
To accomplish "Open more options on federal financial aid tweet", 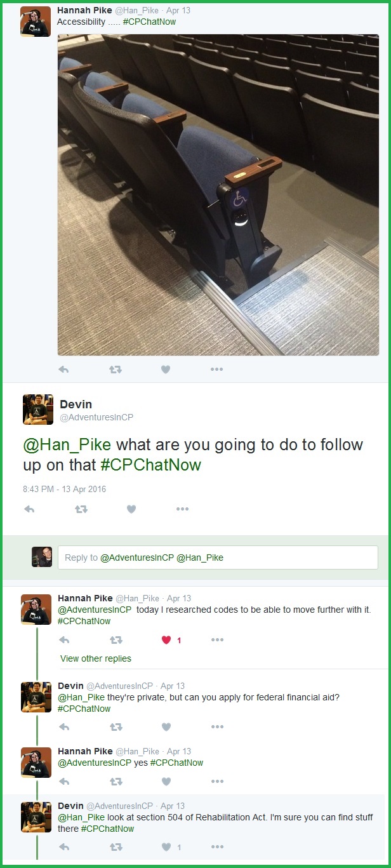I will 217,727.
